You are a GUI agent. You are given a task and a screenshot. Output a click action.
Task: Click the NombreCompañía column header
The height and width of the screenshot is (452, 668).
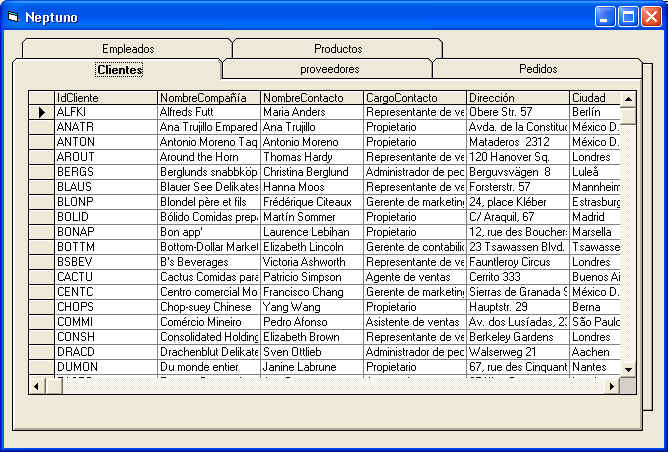pyautogui.click(x=208, y=98)
